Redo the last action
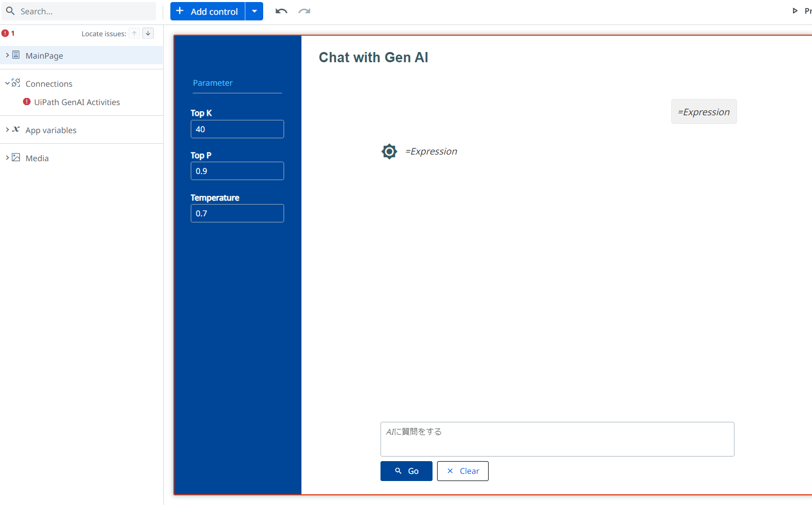 [304, 11]
